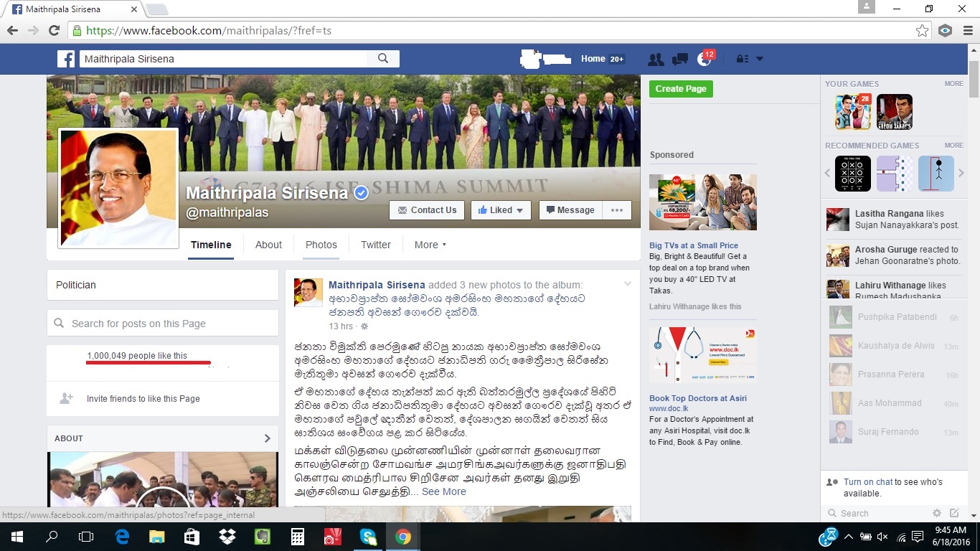
Task: Bookmark page with star icon
Action: [922, 31]
